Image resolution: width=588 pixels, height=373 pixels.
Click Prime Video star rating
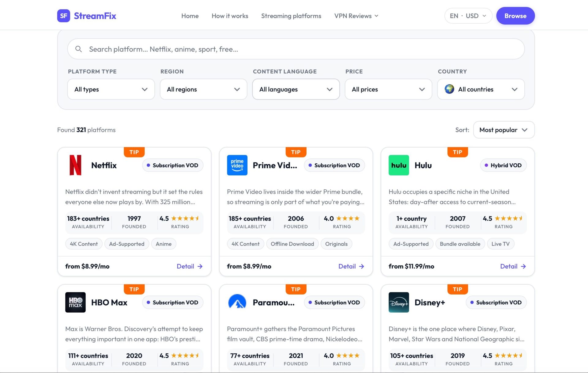click(348, 219)
